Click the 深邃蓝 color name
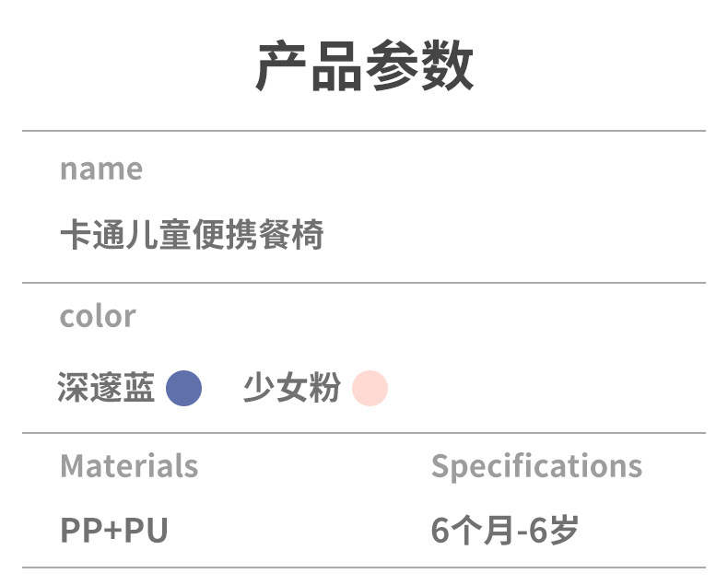 pos(106,388)
